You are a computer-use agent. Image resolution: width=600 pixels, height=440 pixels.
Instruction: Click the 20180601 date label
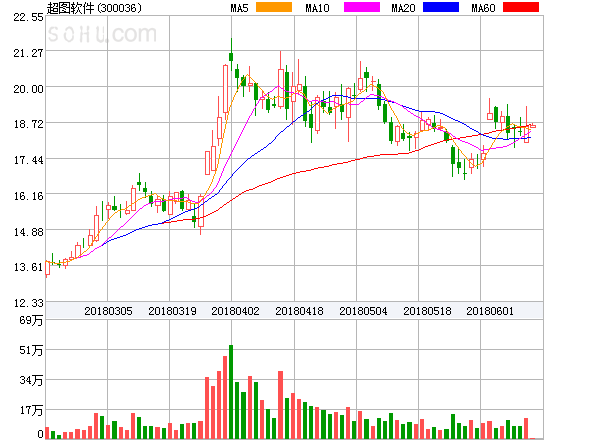490,311
